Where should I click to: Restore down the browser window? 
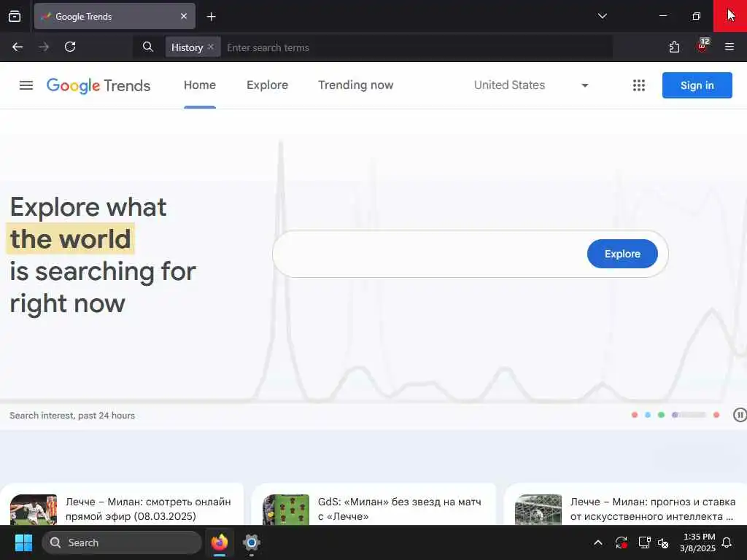697,16
